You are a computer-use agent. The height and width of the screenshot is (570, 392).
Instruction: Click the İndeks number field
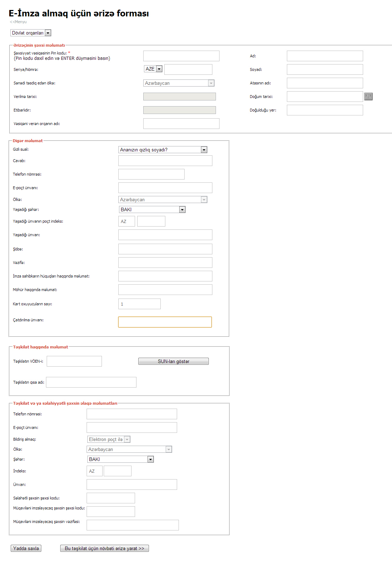pyautogui.click(x=118, y=471)
